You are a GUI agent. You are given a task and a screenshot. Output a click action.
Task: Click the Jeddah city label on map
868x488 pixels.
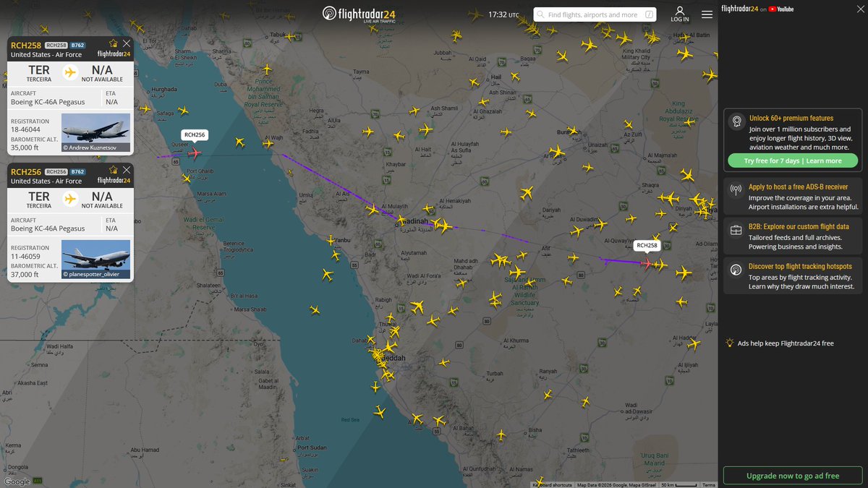393,358
